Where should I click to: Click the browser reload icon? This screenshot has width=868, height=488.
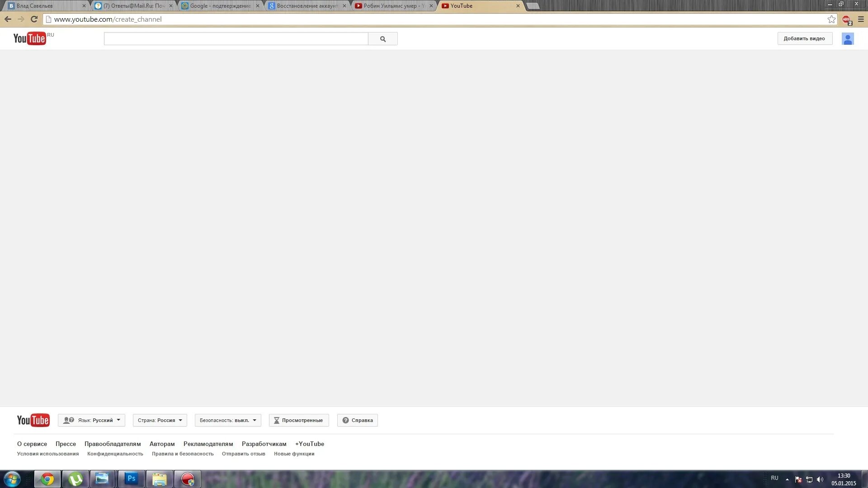click(x=34, y=19)
